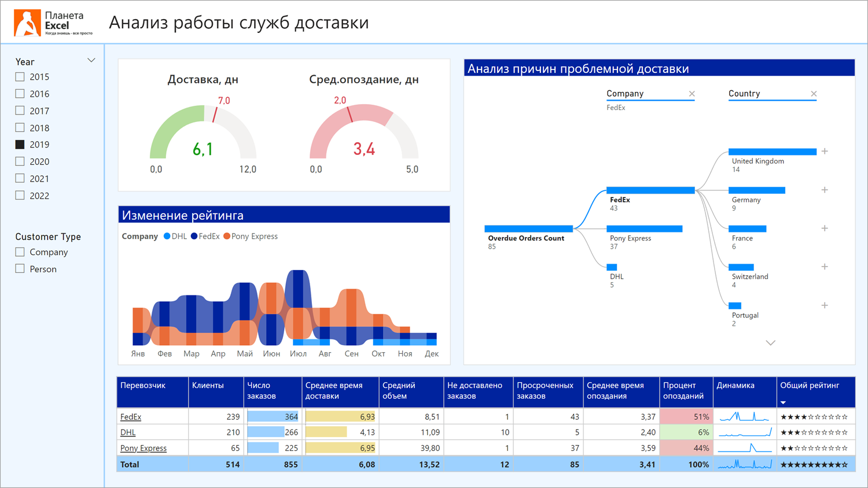868x488 pixels.
Task: Select France bar in tree
Action: point(748,229)
